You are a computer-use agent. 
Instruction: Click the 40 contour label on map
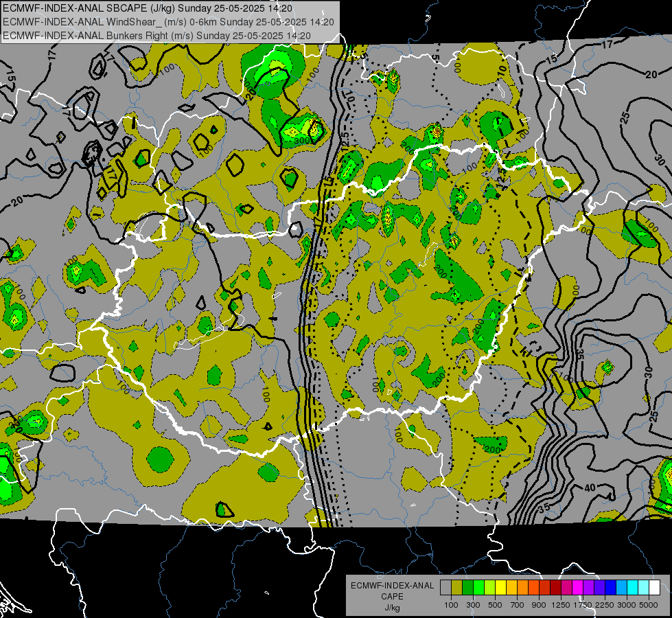point(590,488)
